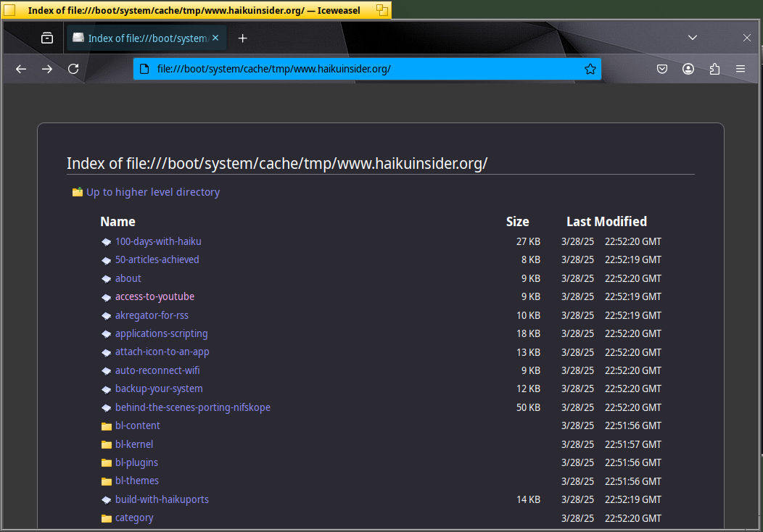Viewport: 763px width, 532px height.
Task: Go back to the previous page
Action: (21, 69)
